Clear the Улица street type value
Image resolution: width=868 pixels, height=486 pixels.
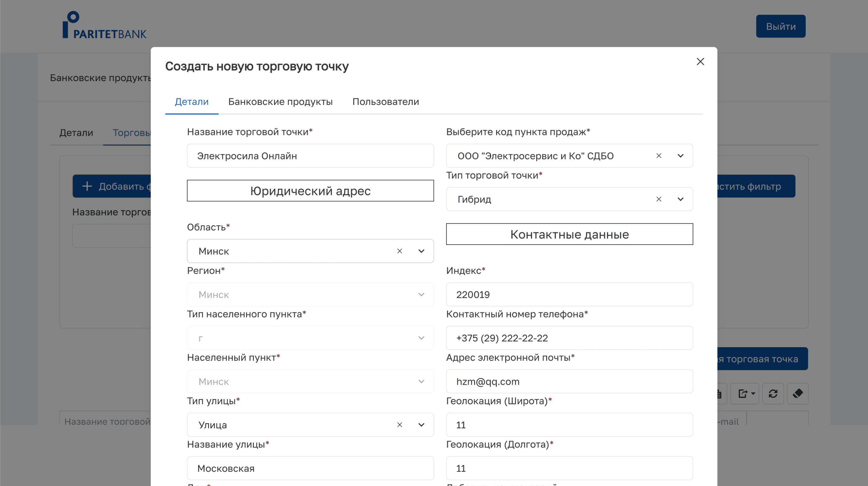(399, 425)
